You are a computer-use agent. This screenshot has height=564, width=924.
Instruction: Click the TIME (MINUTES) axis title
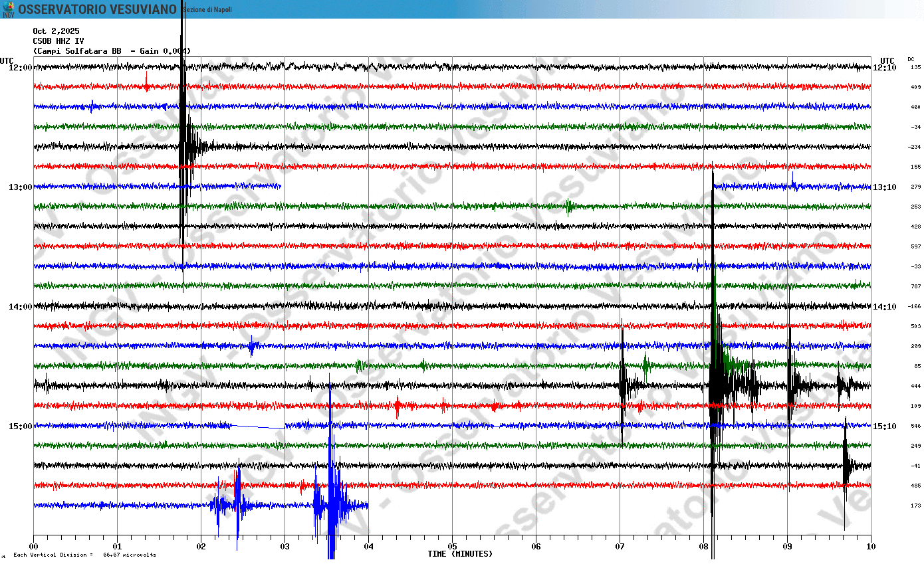click(x=460, y=554)
